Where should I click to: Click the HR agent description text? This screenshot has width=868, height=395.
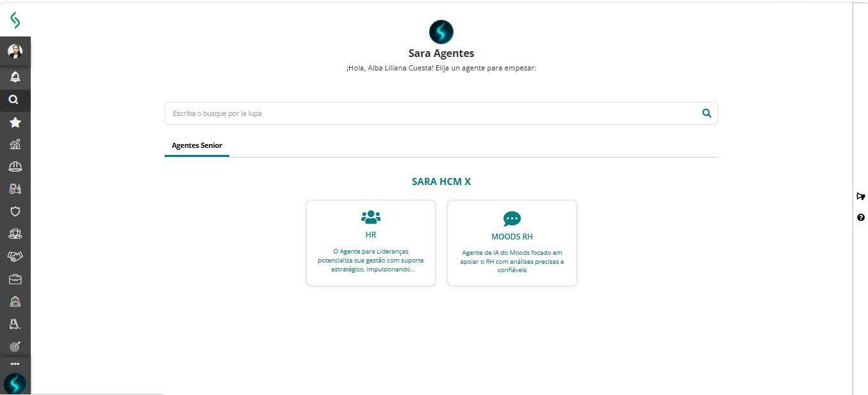[x=371, y=261]
